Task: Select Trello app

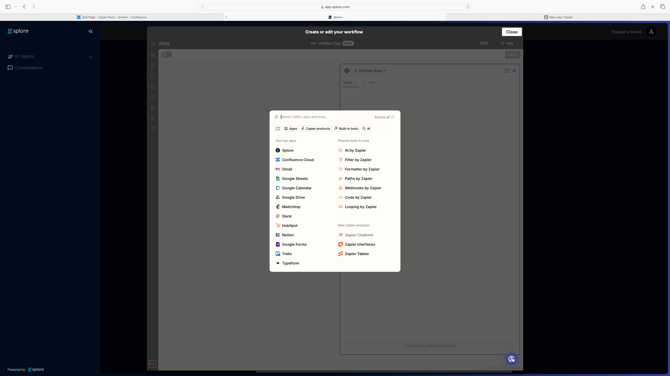Action: point(284,254)
